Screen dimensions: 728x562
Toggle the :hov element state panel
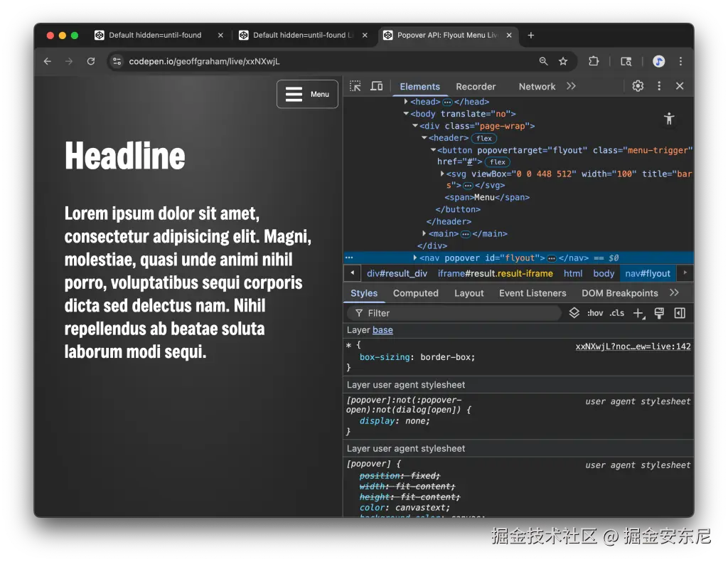595,313
